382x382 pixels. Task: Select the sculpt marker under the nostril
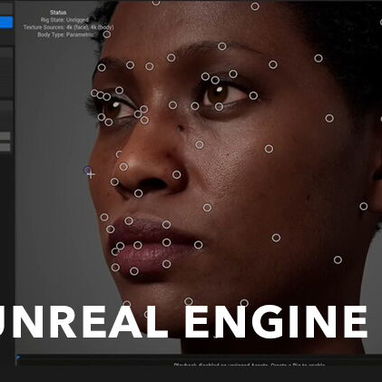click(138, 193)
